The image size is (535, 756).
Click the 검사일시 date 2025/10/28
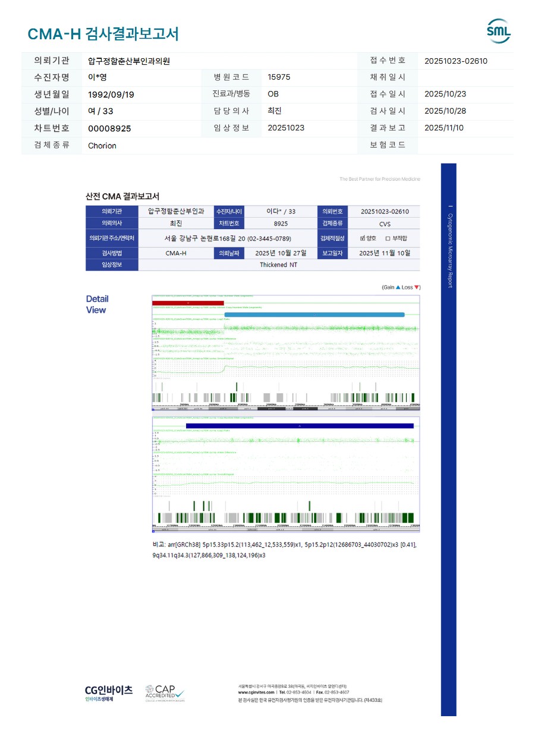point(445,111)
